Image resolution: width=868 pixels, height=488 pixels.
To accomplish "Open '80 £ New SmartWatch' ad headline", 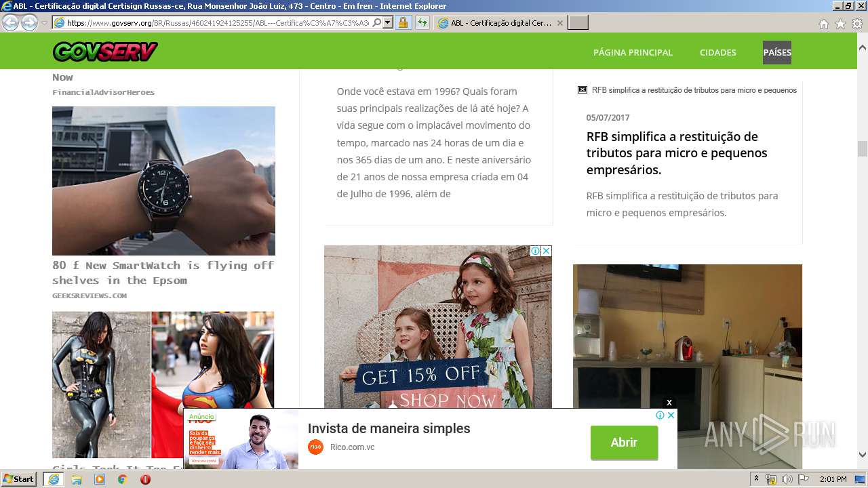I will click(x=163, y=272).
